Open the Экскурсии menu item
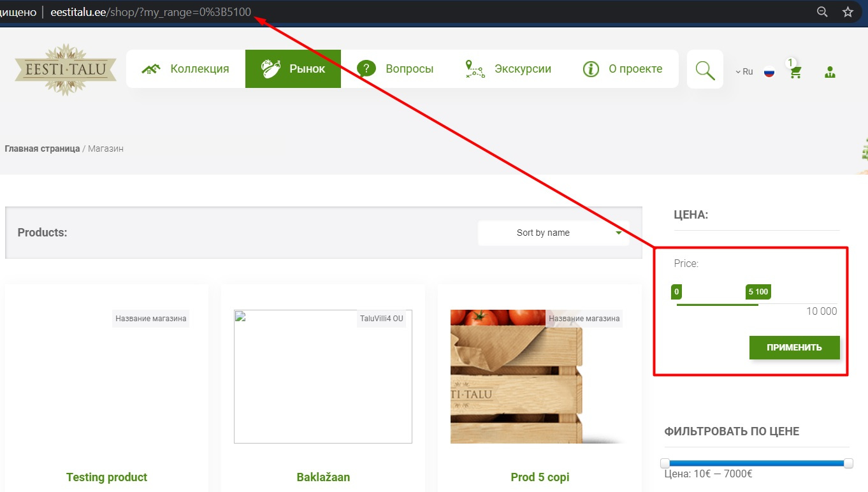Screen dimensions: 868x492 [x=508, y=69]
